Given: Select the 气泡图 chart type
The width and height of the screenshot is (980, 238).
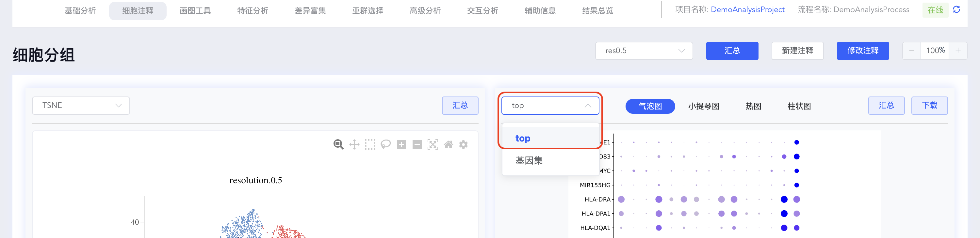Looking at the screenshot, I should click(x=650, y=106).
